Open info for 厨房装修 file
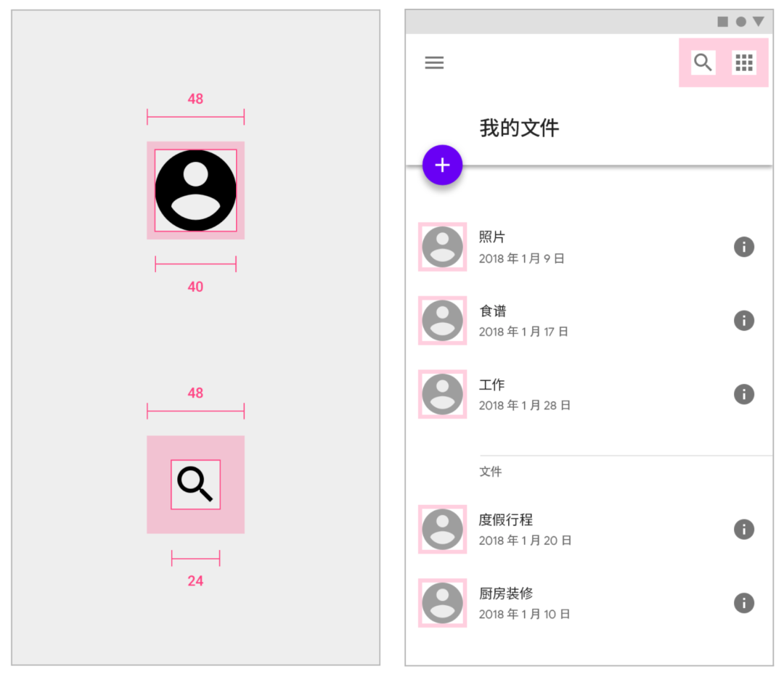 [743, 602]
